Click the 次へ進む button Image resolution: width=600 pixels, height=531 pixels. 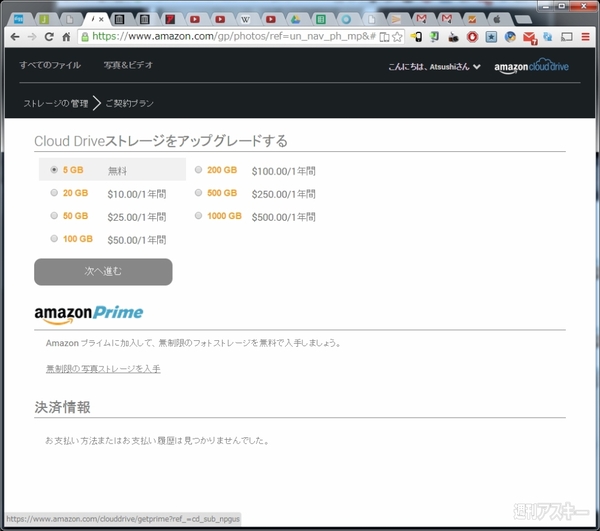[103, 272]
